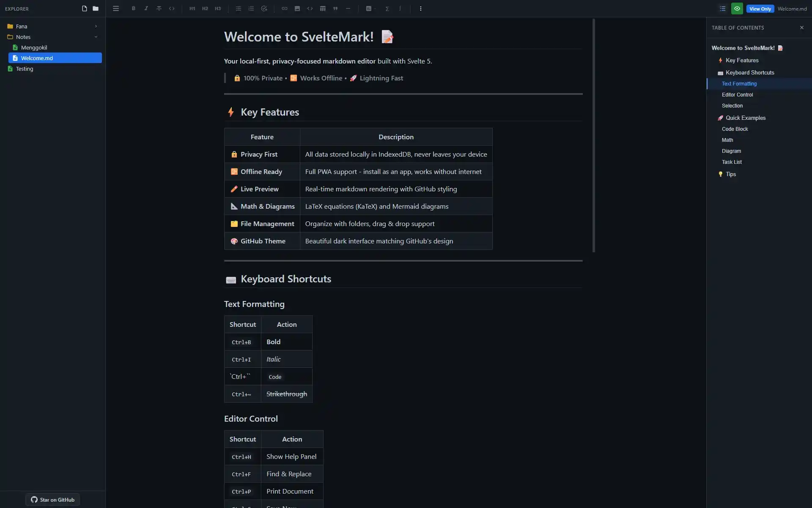Insert an image via the image toolbar icon
The width and height of the screenshot is (812, 508).
pos(297,8)
